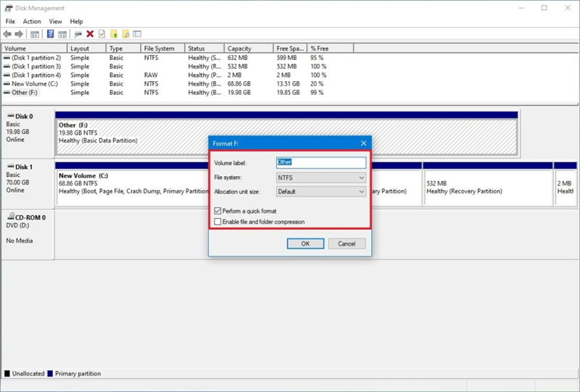Screen dimensions: 580x392
Task: Open the Action menu
Action: (32, 22)
